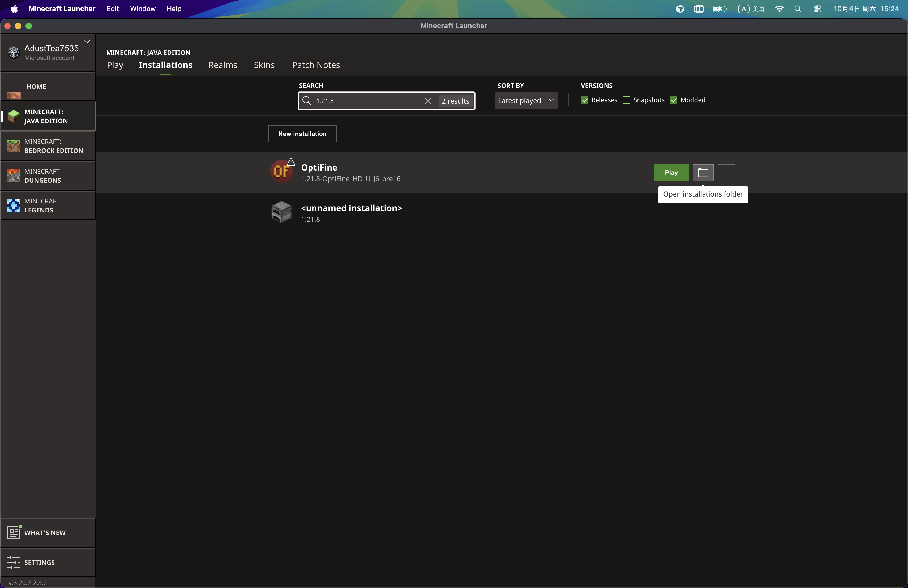Image resolution: width=908 pixels, height=588 pixels.
Task: Uncheck the Modded versions checkbox
Action: click(674, 100)
